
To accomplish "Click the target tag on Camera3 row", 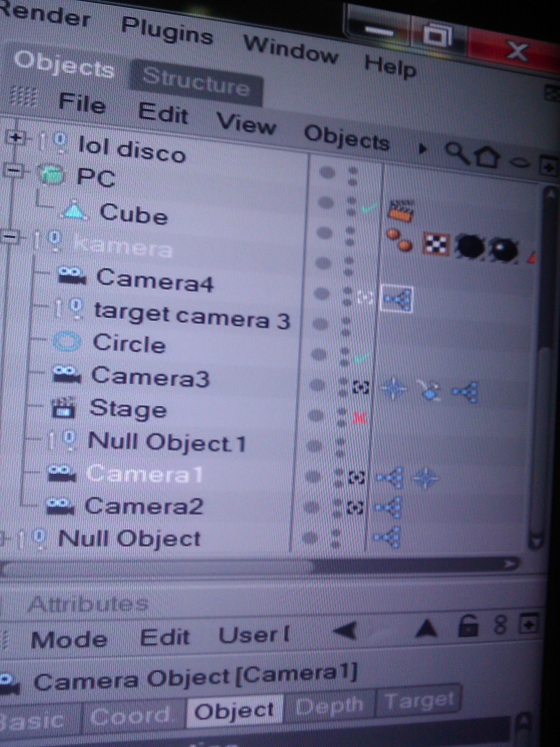I will coord(361,388).
